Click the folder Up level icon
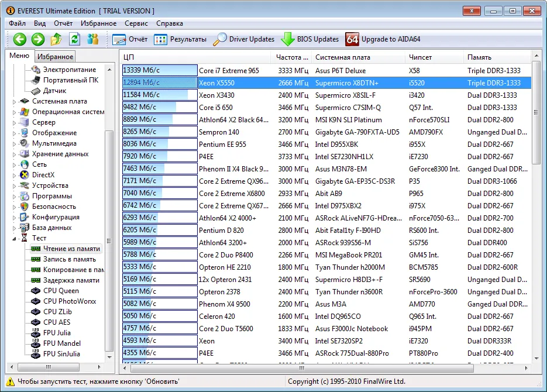 point(56,39)
